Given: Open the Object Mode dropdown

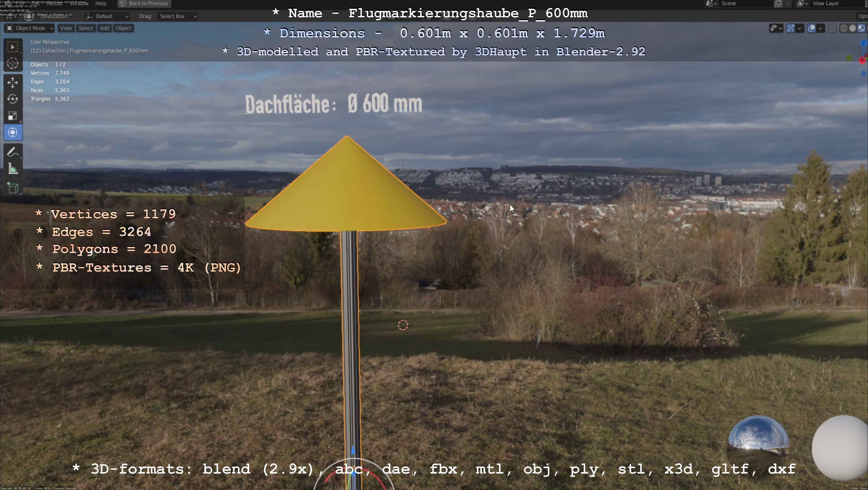Looking at the screenshot, I should 30,28.
